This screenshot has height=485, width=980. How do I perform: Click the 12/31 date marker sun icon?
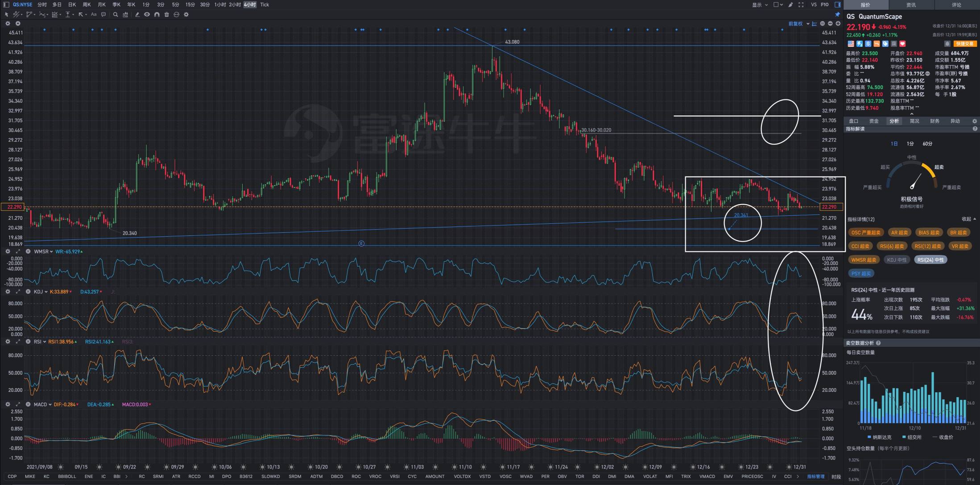click(x=788, y=467)
